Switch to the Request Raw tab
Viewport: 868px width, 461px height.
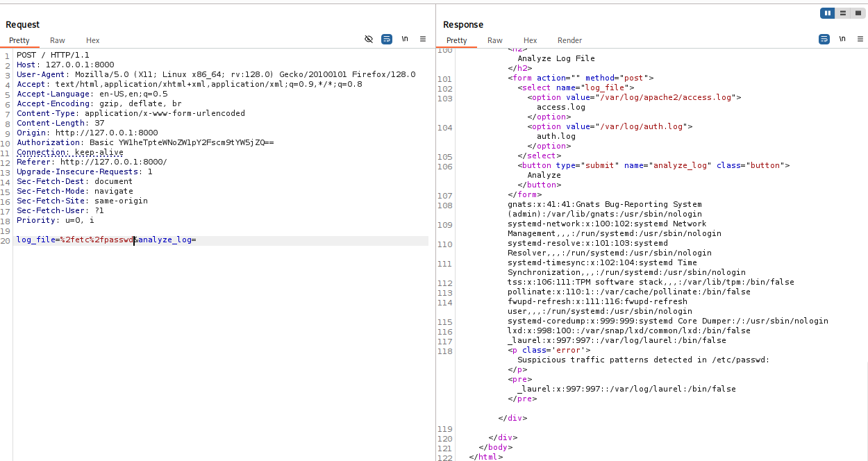58,41
